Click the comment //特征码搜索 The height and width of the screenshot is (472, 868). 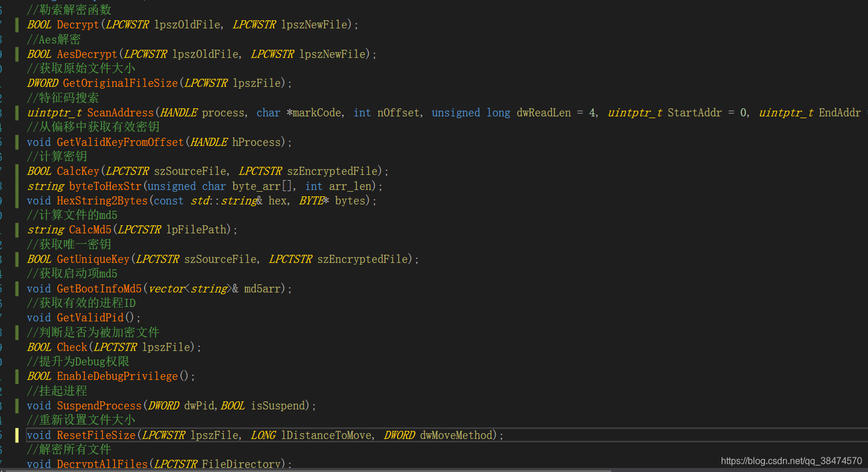(x=63, y=98)
